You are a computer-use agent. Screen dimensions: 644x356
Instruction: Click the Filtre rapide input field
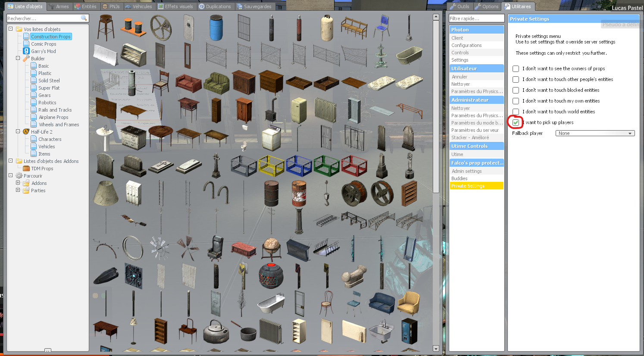[x=476, y=19]
